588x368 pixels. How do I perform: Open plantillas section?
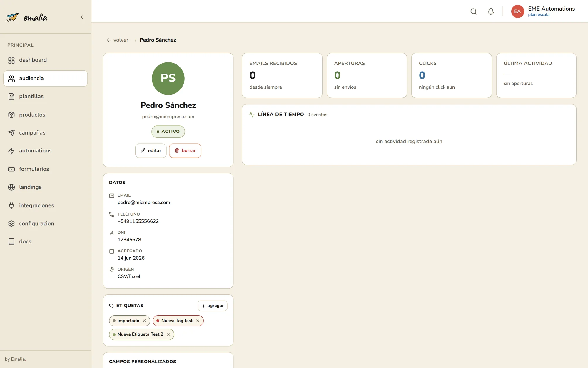coord(46,96)
